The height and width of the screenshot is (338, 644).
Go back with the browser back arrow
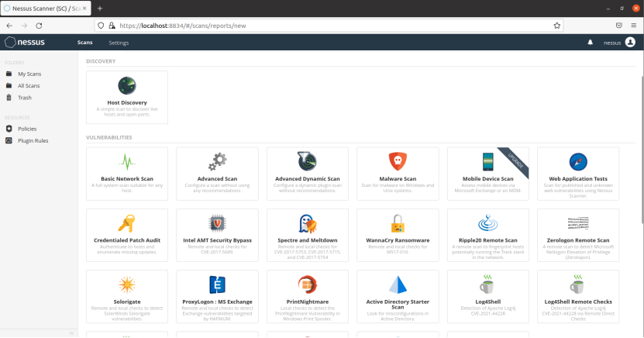pyautogui.click(x=9, y=26)
